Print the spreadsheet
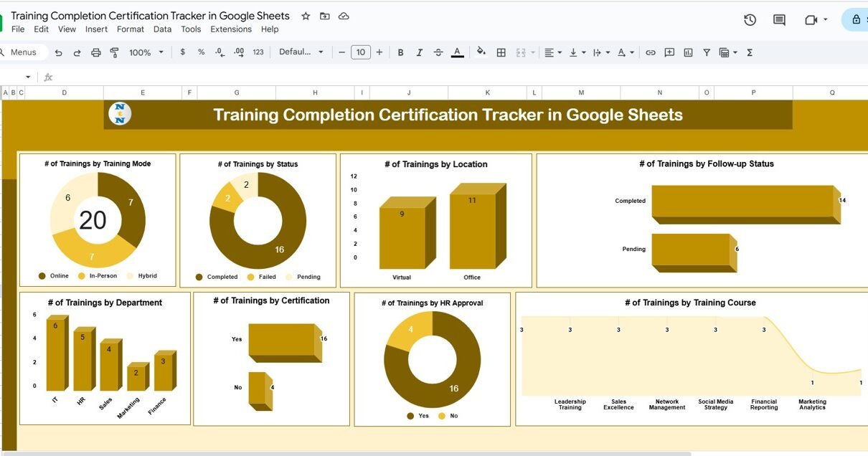 [x=95, y=52]
